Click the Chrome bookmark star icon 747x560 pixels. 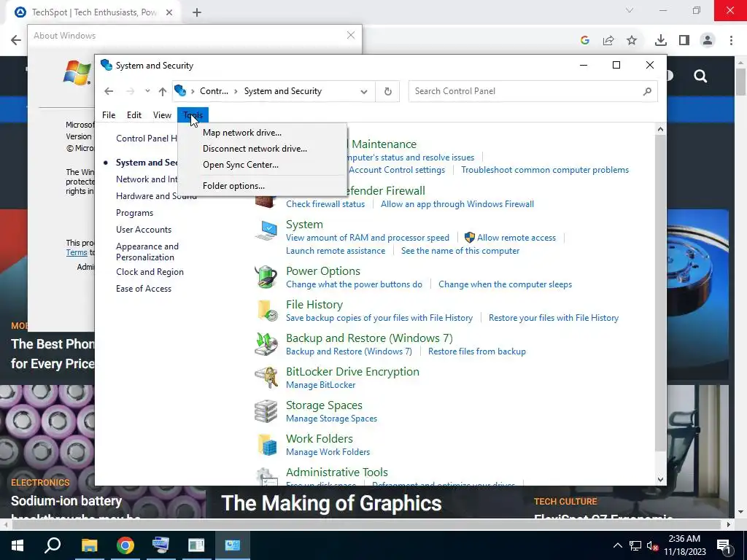[632, 40]
